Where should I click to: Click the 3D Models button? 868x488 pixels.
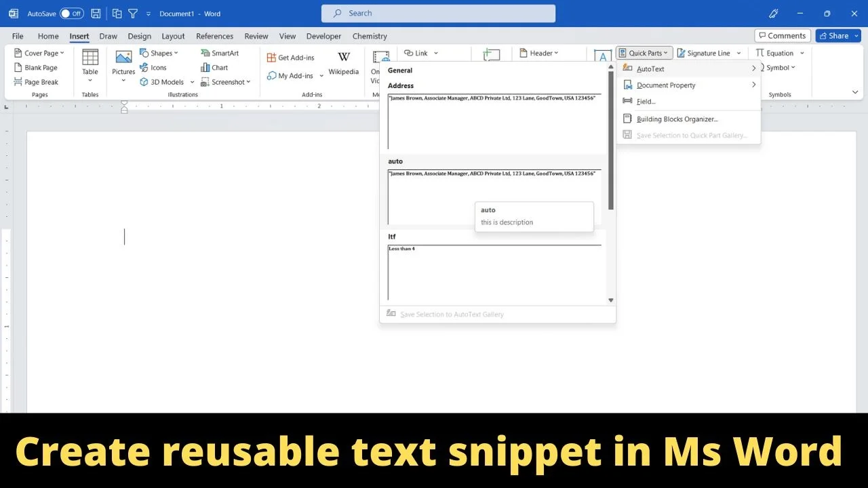pos(162,82)
